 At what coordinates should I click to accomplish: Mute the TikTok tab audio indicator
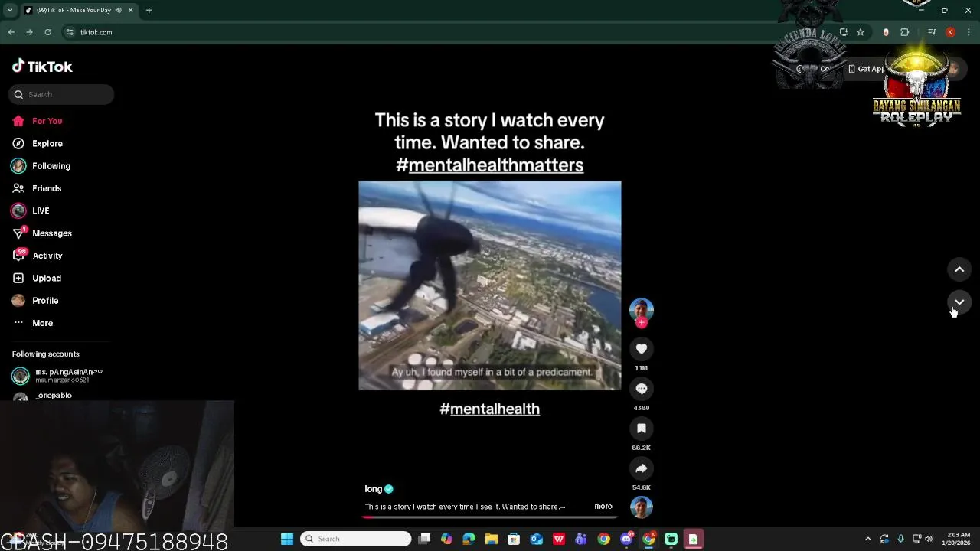[x=118, y=10]
